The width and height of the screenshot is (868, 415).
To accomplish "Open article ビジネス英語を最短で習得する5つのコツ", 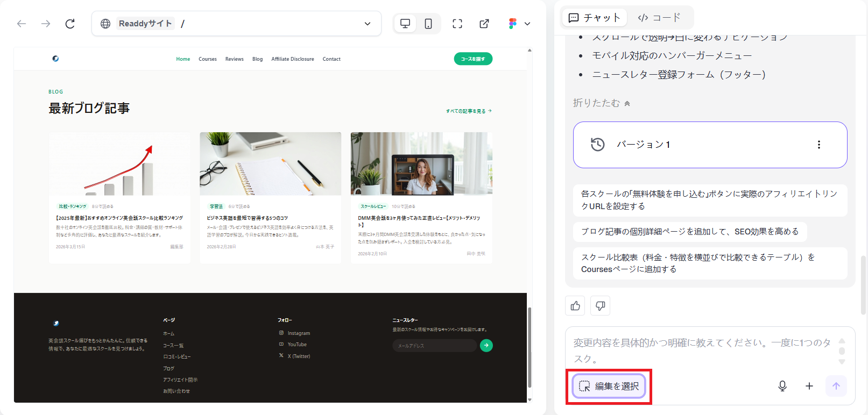I will coord(248,218).
